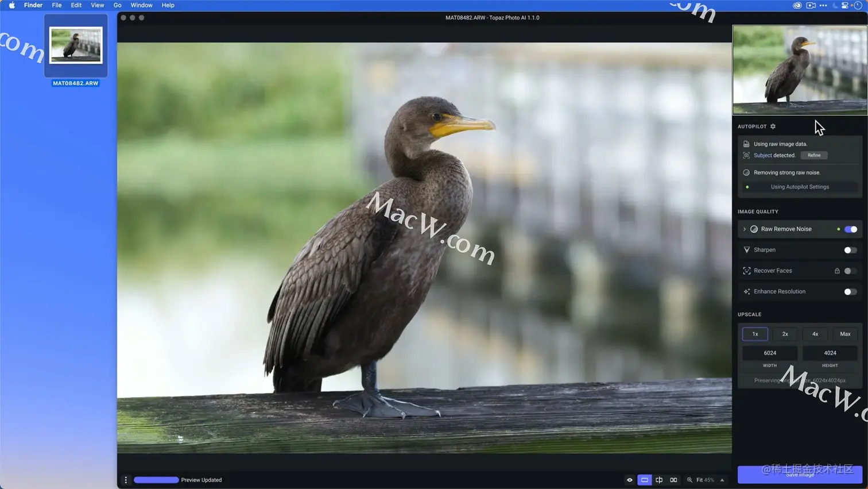The image size is (868, 489).
Task: Click the Removing strong raw noise icon
Action: (x=746, y=172)
